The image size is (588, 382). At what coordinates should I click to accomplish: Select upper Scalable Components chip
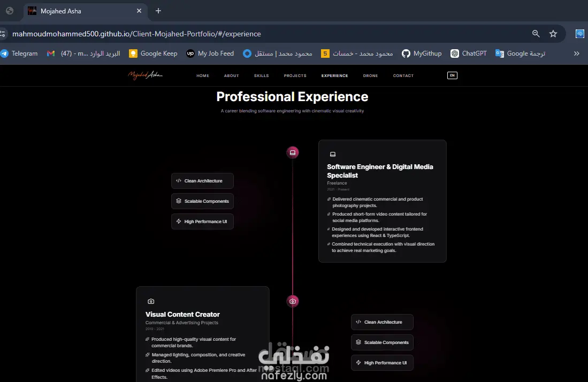(x=202, y=201)
